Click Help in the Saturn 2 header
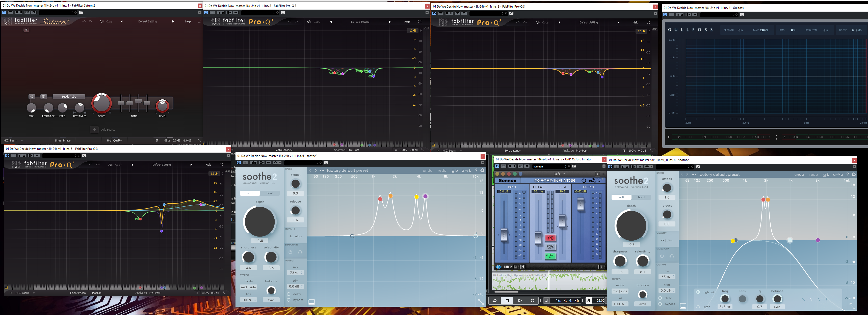 [188, 21]
